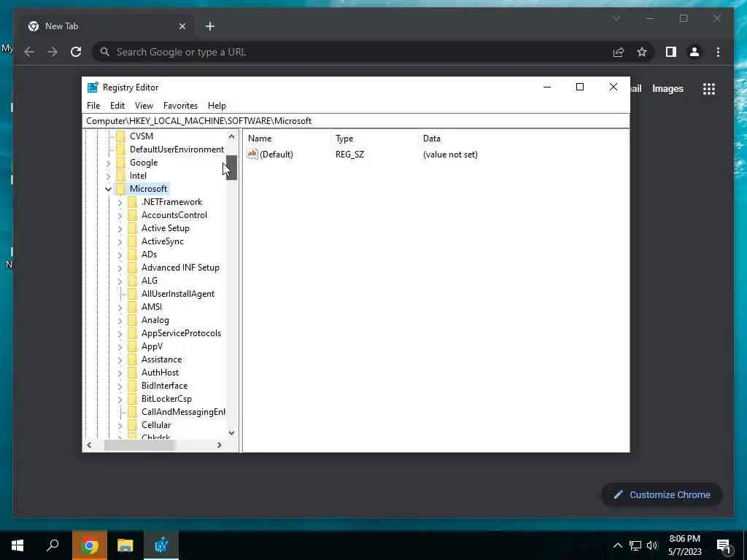This screenshot has width=747, height=560.
Task: Click the BitLockerCsp key folder icon
Action: coord(133,399)
